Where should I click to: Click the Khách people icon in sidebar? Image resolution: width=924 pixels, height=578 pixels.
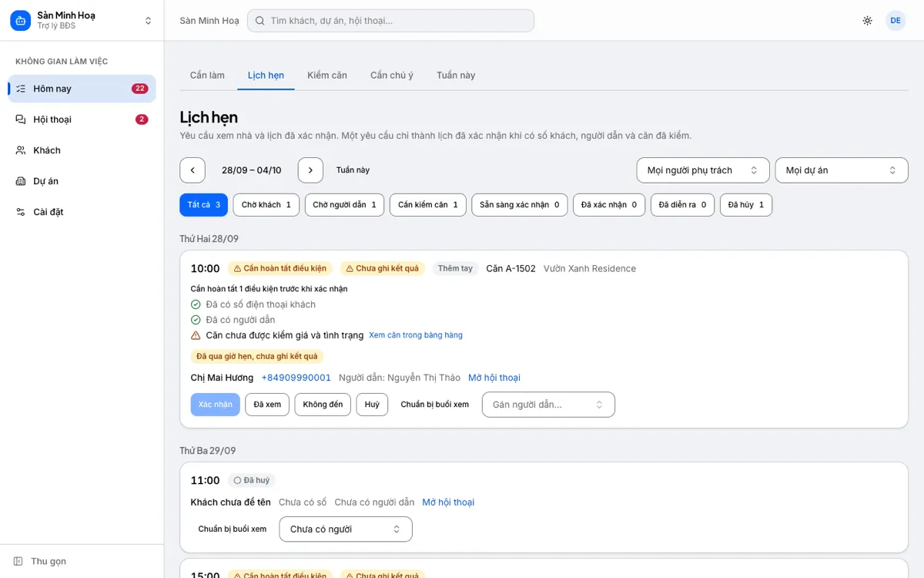click(x=21, y=150)
